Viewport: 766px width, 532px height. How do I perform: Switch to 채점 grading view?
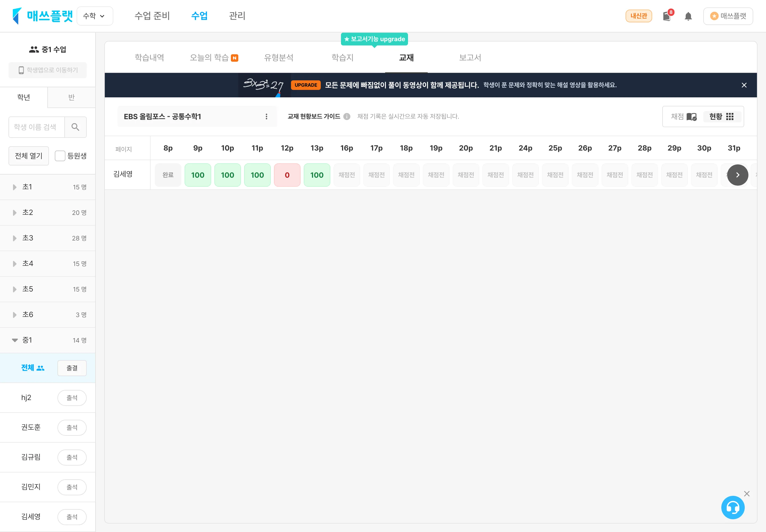(x=683, y=116)
